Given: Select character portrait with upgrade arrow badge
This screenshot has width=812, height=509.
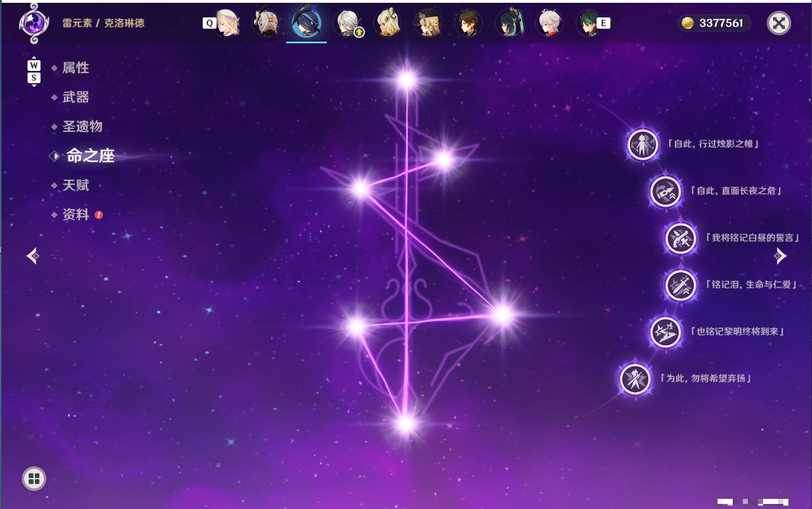Looking at the screenshot, I should (x=349, y=23).
